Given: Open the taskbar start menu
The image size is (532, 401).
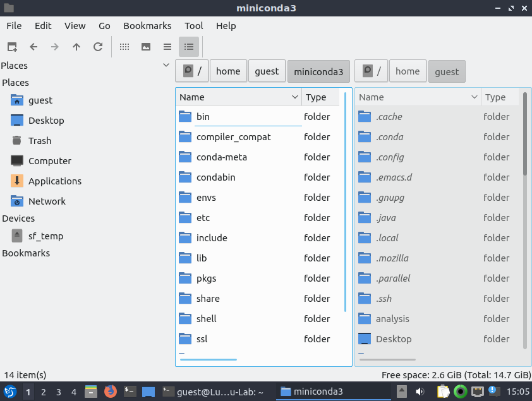Looking at the screenshot, I should tap(10, 392).
